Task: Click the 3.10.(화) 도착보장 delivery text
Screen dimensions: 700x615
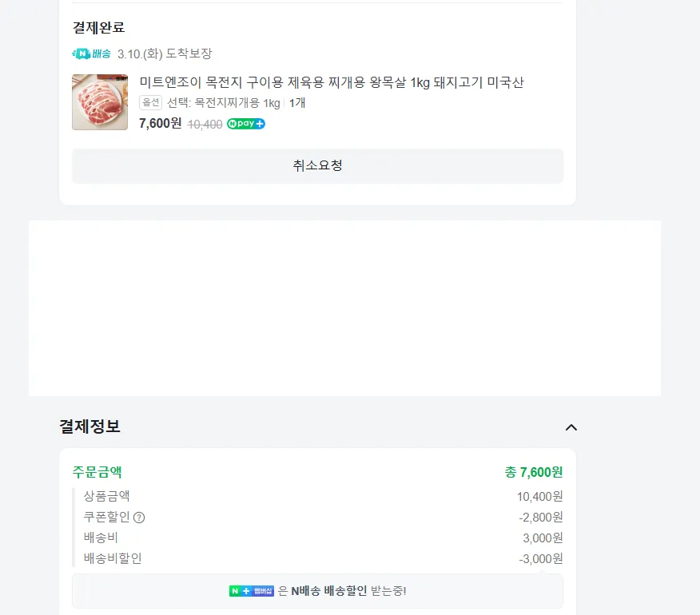Action: pyautogui.click(x=165, y=54)
